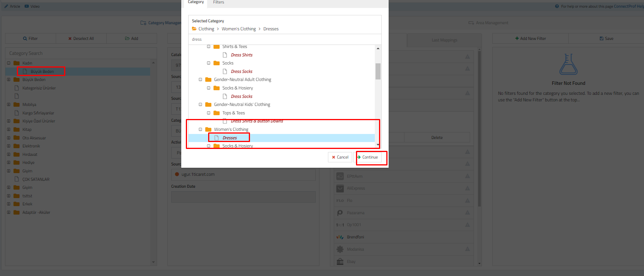Collapse the Gender-Neutral Adult Clothing node
The height and width of the screenshot is (276, 644).
(200, 79)
